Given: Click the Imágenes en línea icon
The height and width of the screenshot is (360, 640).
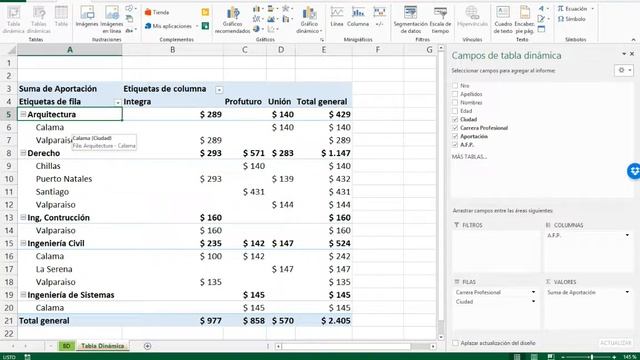Looking at the screenshot, I should 112,20.
